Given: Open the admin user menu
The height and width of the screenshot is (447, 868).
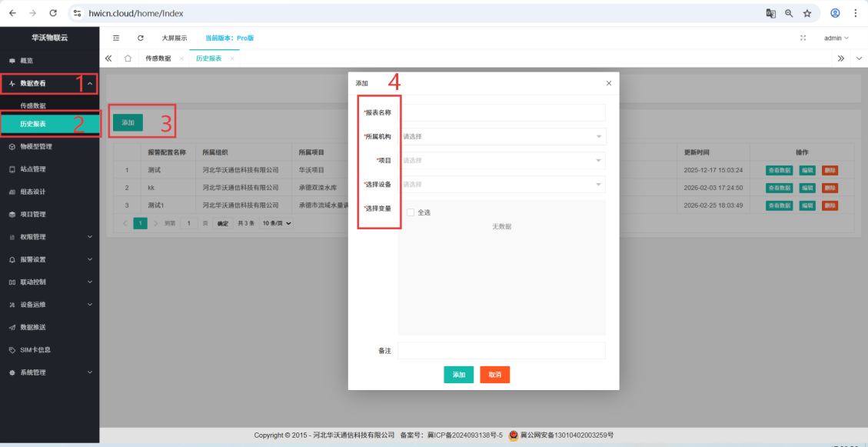Looking at the screenshot, I should pyautogui.click(x=836, y=38).
